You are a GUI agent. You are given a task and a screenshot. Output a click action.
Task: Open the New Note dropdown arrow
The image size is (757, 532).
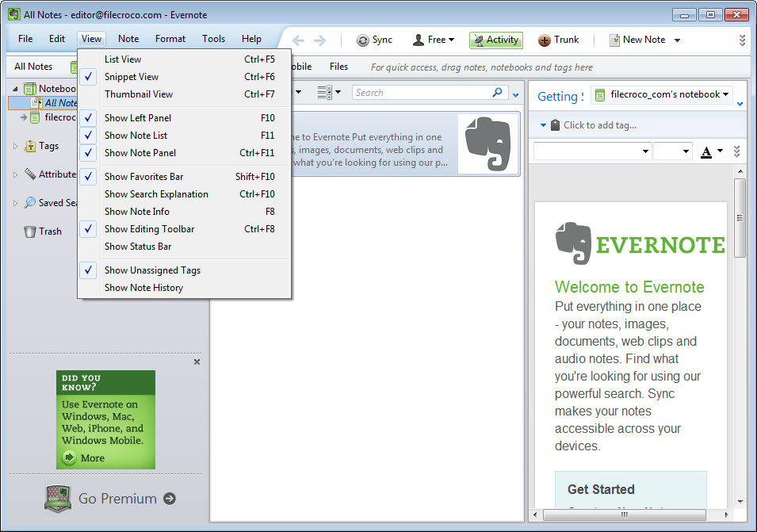point(678,40)
